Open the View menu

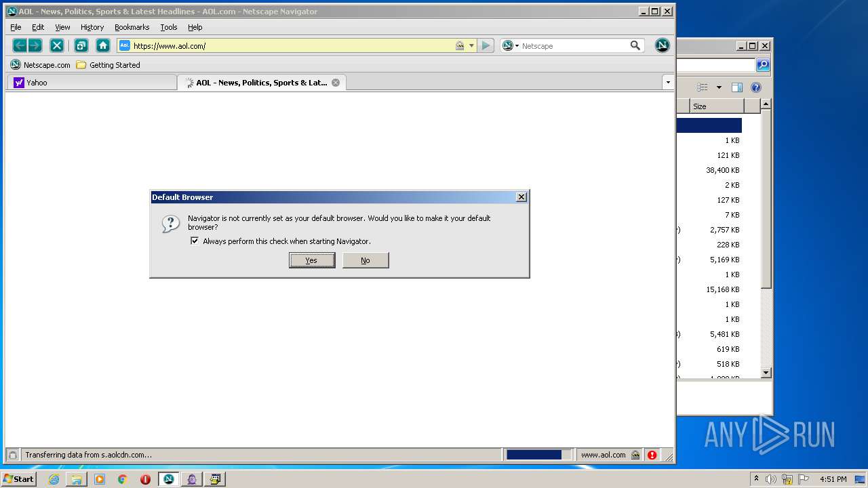click(x=62, y=27)
